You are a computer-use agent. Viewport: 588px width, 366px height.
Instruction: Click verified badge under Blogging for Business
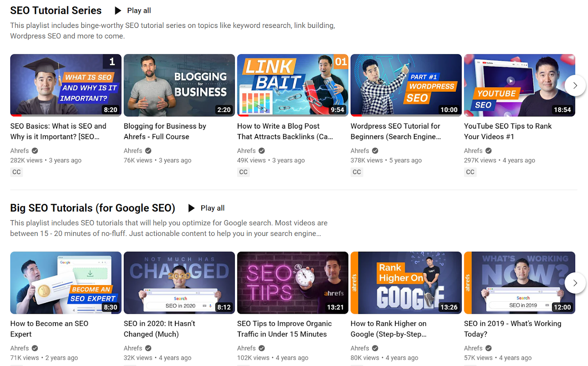point(148,151)
